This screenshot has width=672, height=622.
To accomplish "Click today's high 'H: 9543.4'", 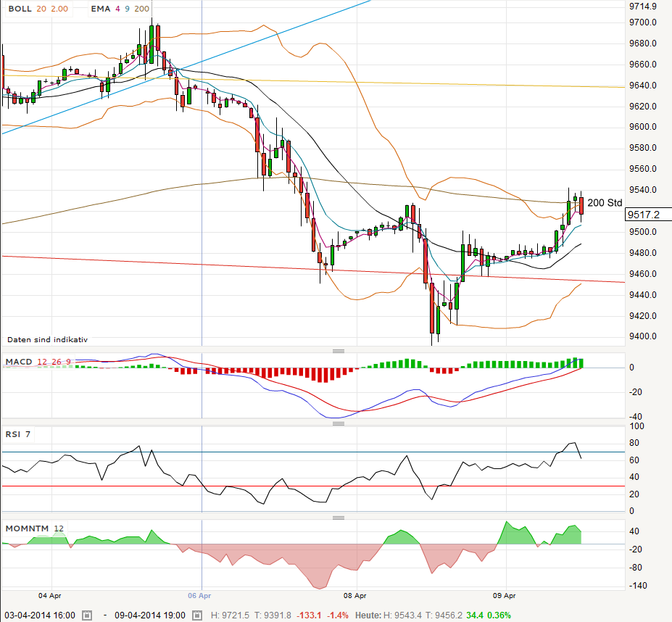I will (x=402, y=615).
